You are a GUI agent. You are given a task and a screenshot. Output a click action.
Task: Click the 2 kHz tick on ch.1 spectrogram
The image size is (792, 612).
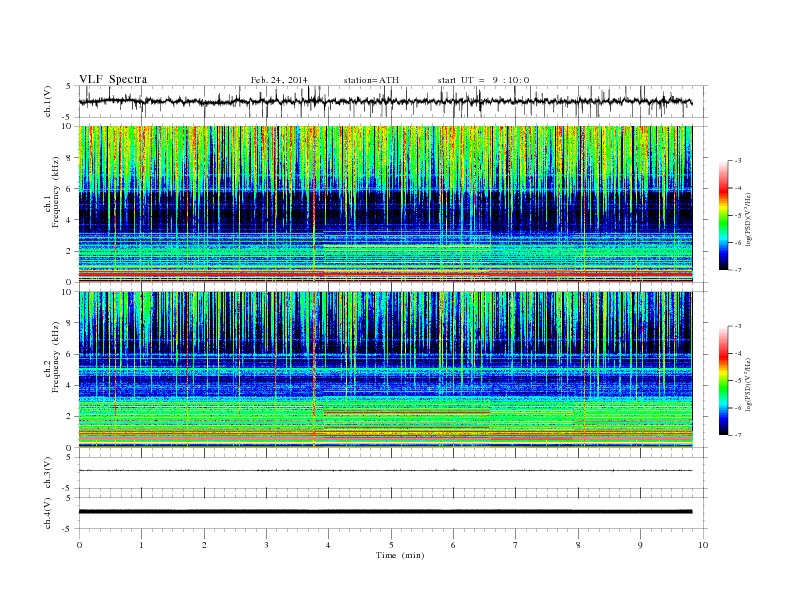click(70, 251)
